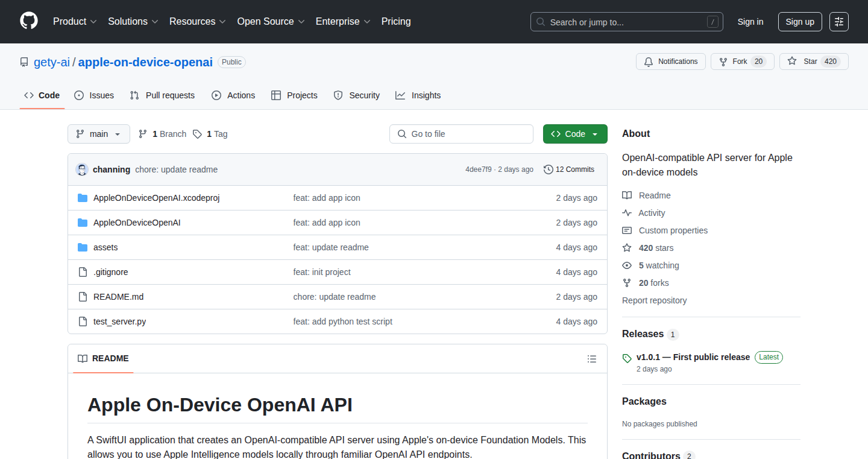Open the Pricing link

(x=396, y=21)
